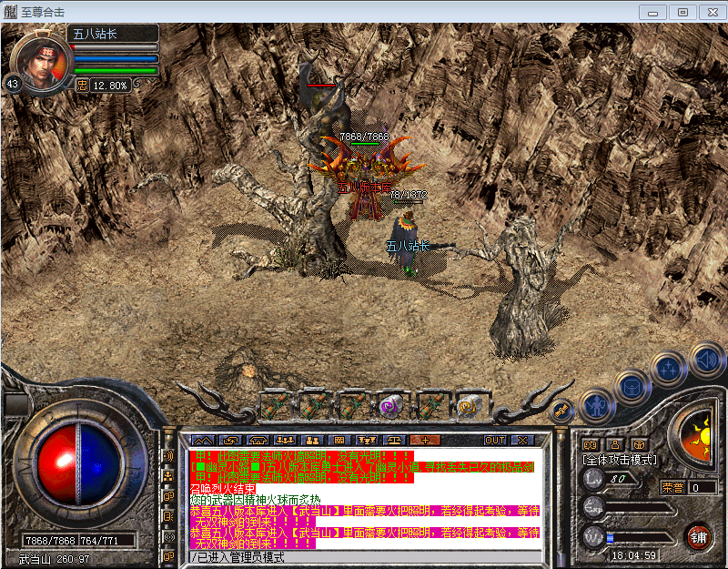
Task: Click the balance scale icon
Action: click(394, 441)
